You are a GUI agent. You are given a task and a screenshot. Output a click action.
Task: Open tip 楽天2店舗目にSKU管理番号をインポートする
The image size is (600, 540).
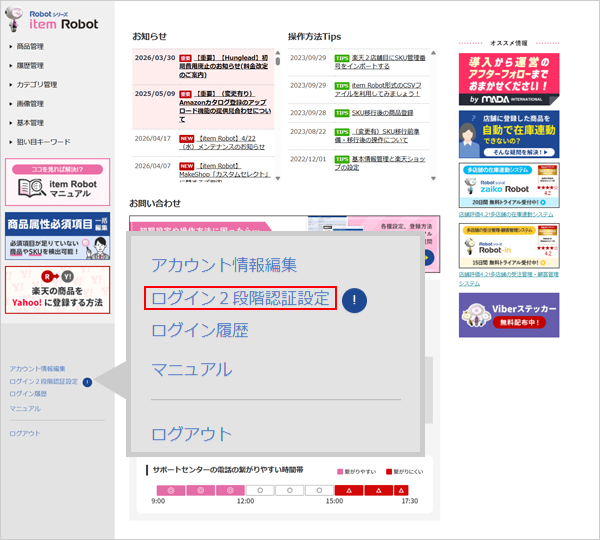point(380,62)
